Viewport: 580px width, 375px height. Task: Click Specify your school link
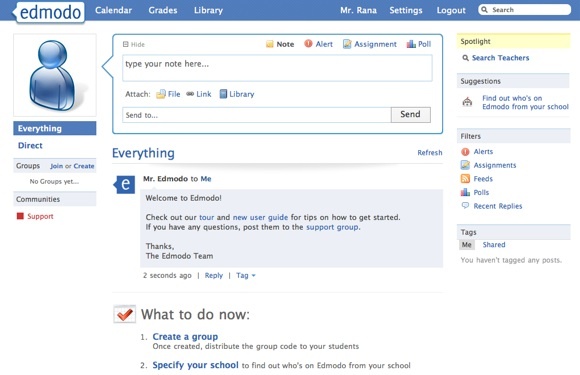[196, 365]
